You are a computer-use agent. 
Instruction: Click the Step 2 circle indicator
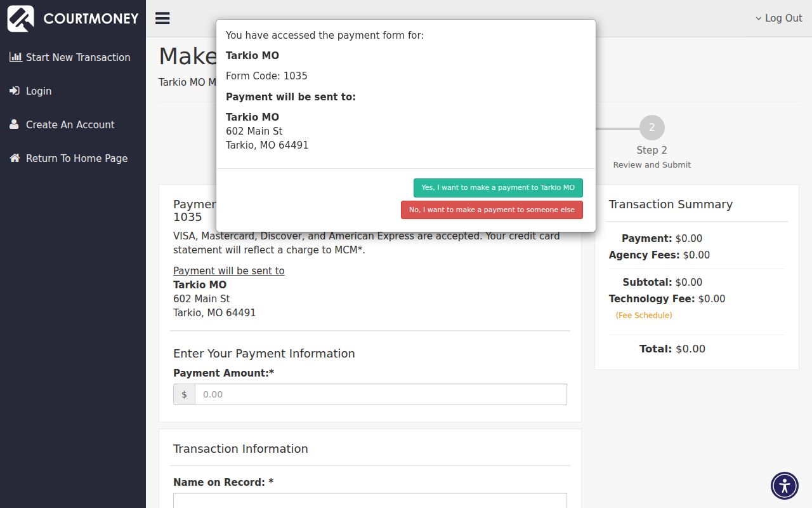click(652, 128)
